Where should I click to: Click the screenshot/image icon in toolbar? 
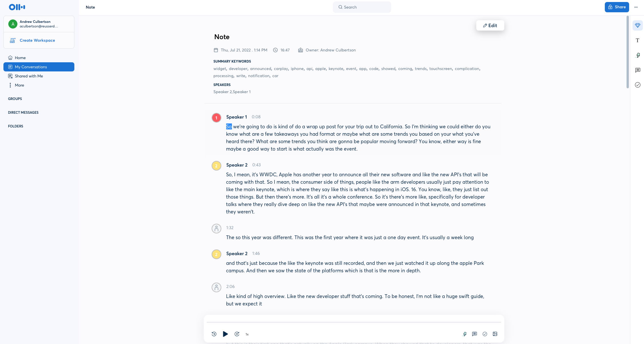point(495,334)
